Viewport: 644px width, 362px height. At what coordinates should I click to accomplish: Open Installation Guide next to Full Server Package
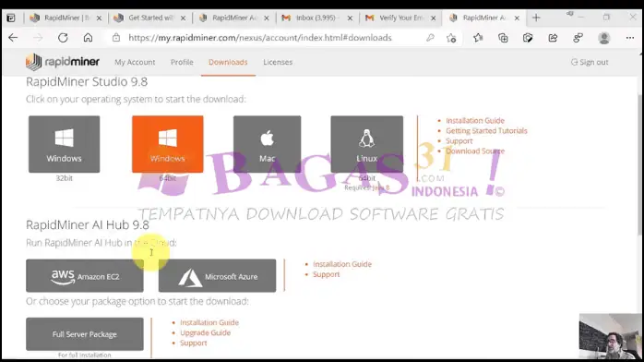[209, 322]
